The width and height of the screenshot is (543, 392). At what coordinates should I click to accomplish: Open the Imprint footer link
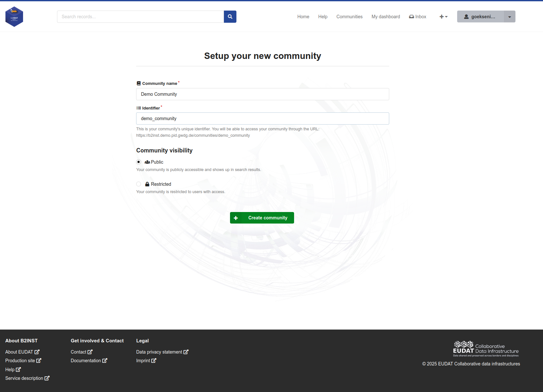click(146, 361)
